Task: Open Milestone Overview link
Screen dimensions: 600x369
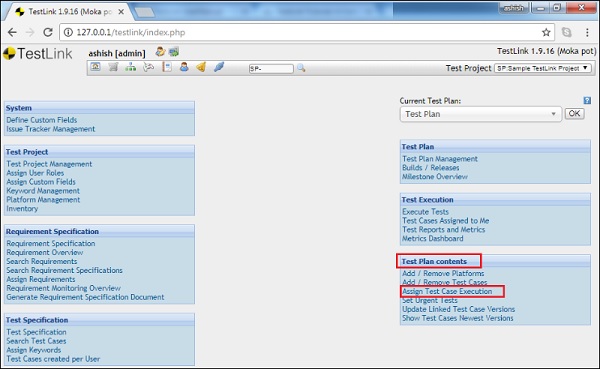Action: point(435,177)
